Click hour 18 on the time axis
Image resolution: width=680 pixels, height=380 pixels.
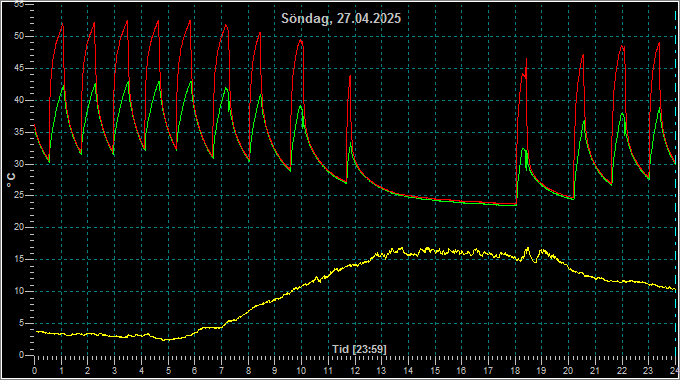515,371
